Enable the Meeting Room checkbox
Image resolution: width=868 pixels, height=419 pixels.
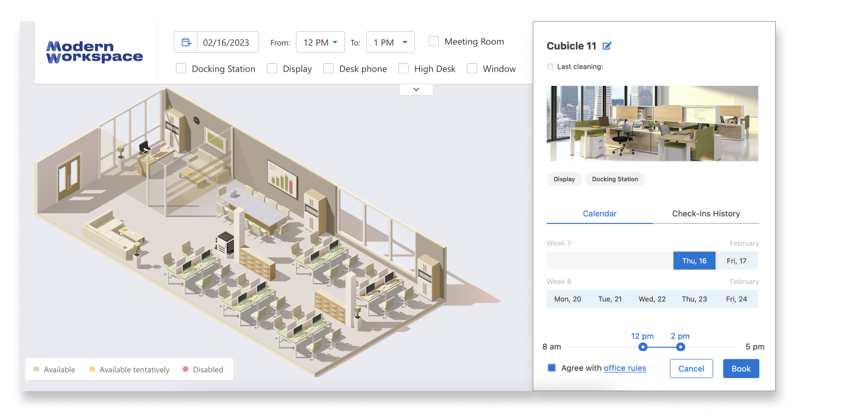pyautogui.click(x=434, y=42)
